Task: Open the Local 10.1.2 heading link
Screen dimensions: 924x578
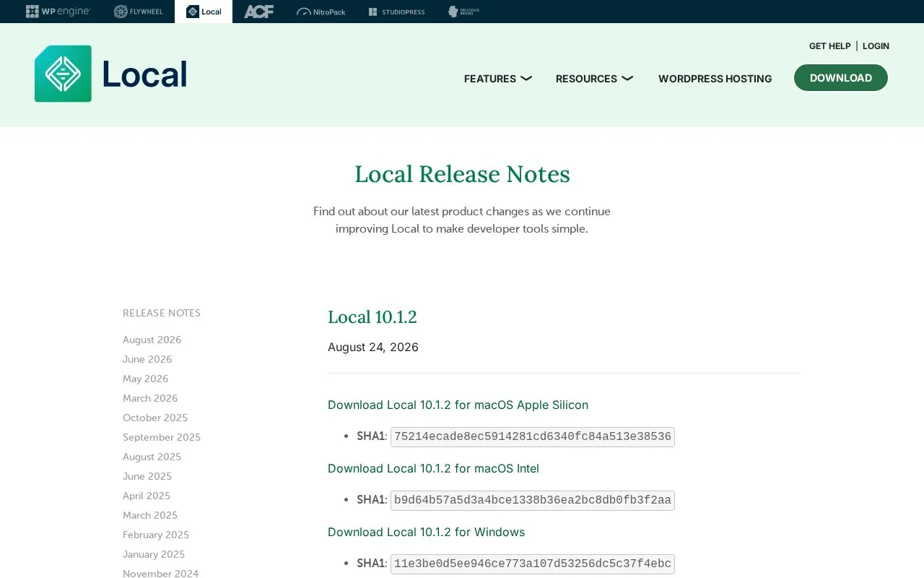Action: (372, 317)
